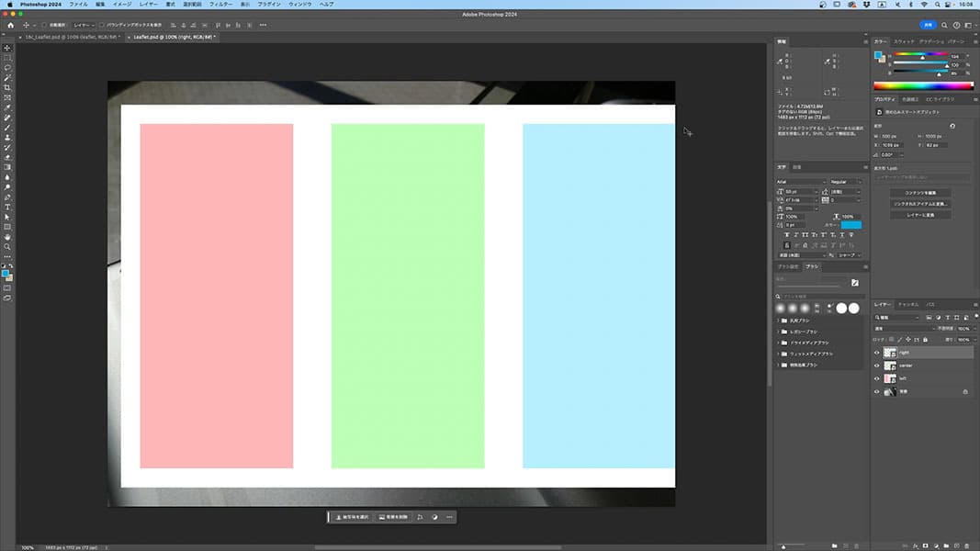Open the layer blend mode dropdown
The width and height of the screenshot is (980, 551).
point(904,328)
